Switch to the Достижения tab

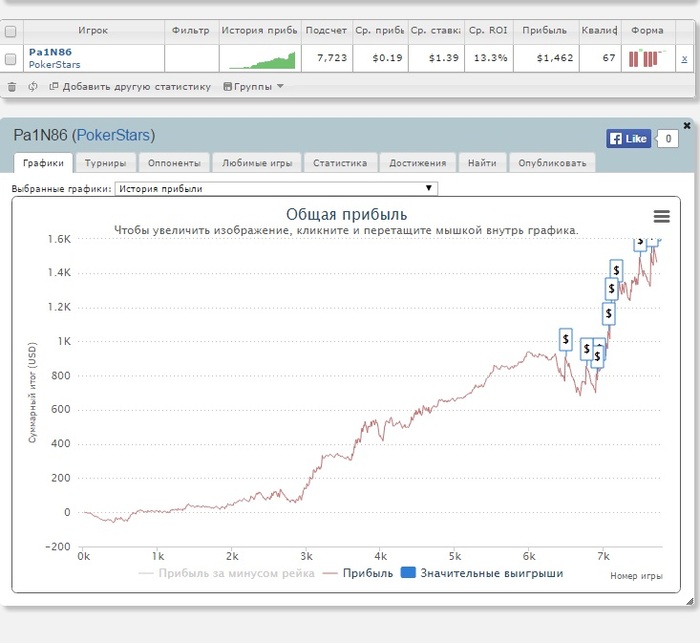(417, 163)
